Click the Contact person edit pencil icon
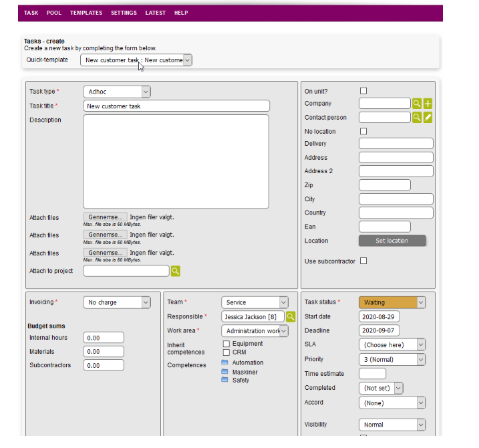Screen dimensions: 479x448 click(x=428, y=118)
